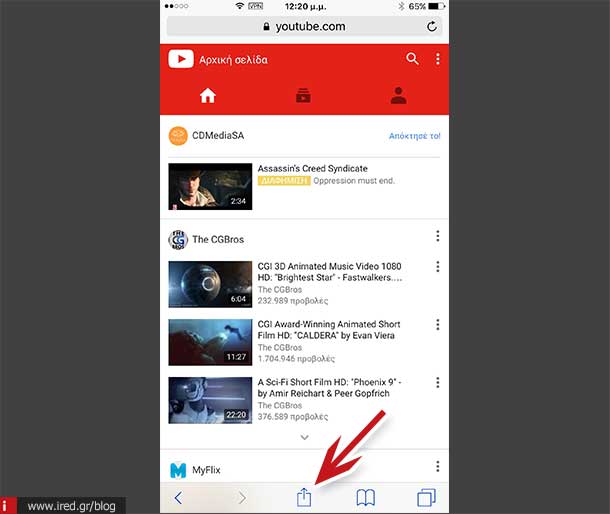The height and width of the screenshot is (514, 610).
Task: Go forward in Safari
Action: click(242, 498)
